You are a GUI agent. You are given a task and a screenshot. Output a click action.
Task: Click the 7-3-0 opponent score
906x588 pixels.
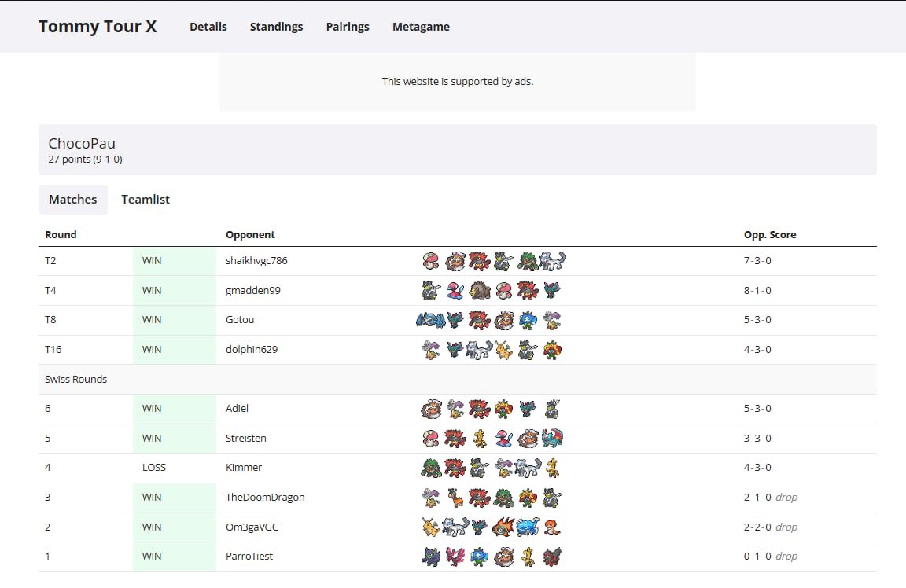[x=757, y=260]
